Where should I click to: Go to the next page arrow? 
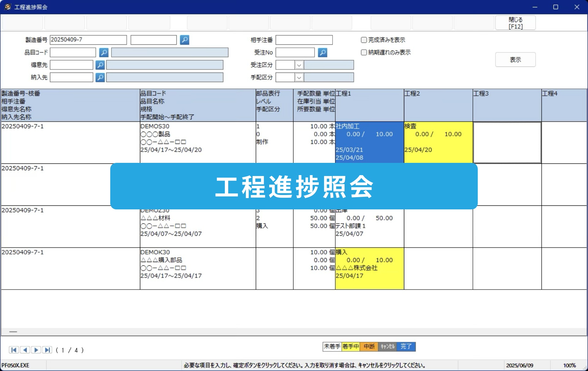pyautogui.click(x=36, y=350)
